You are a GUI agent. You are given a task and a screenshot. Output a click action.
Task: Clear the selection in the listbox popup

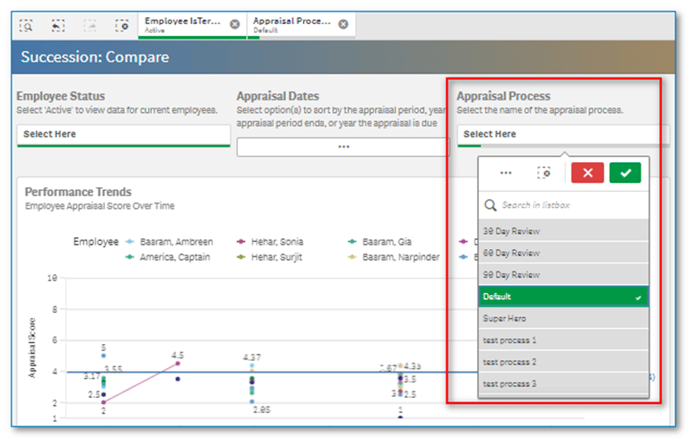click(544, 173)
